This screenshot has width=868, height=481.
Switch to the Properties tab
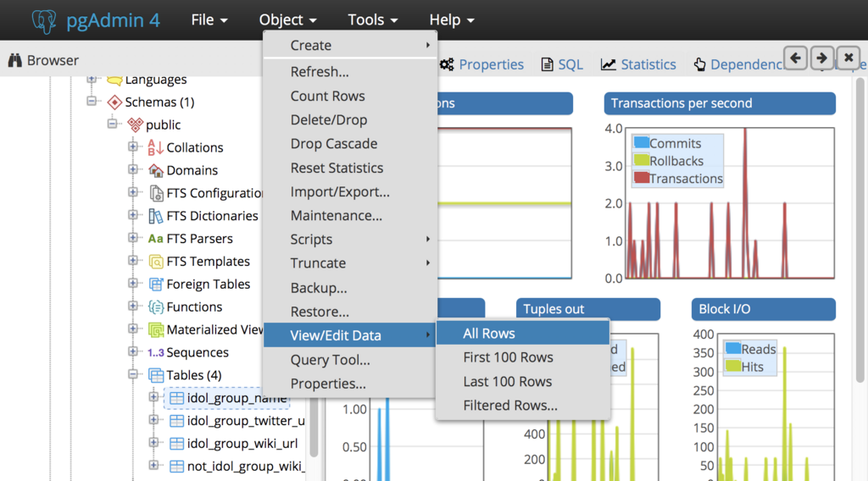coord(481,64)
